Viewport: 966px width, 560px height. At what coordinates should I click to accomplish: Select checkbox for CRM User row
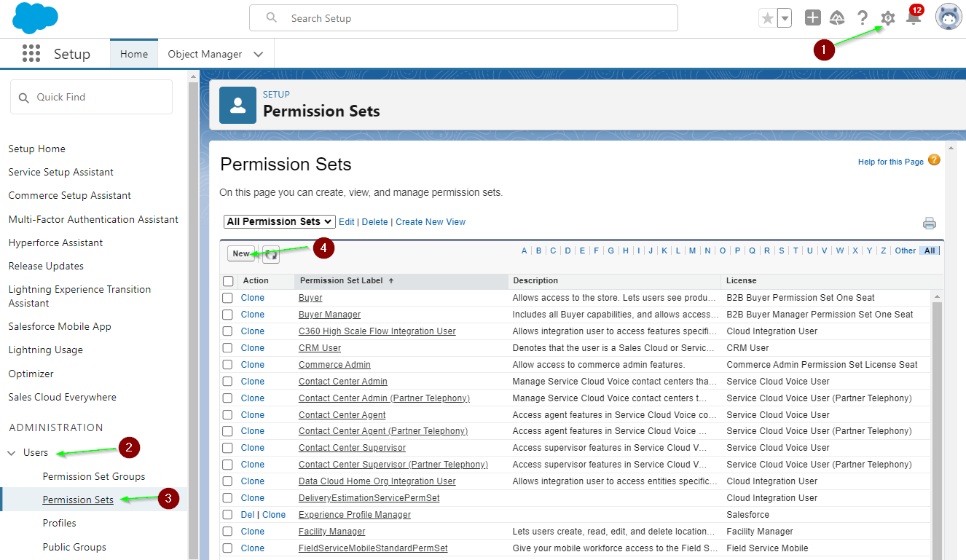228,348
